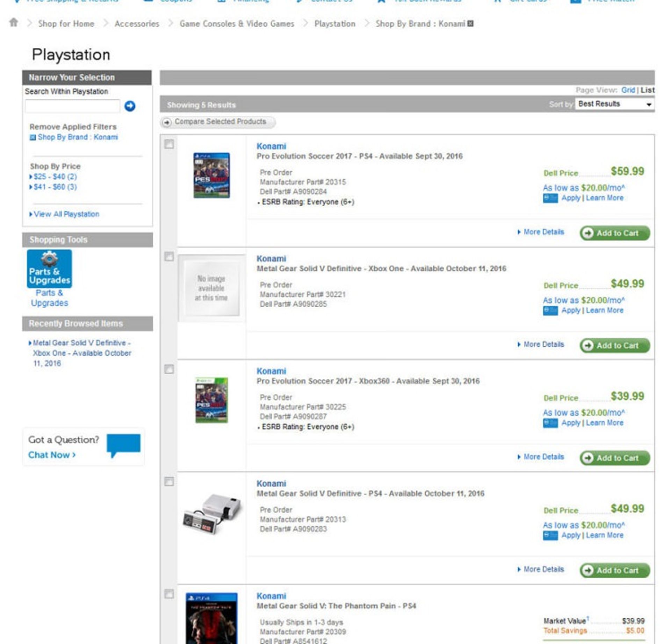Add Metal Gear Solid V PS4 to cart
The height and width of the screenshot is (644, 671).
(615, 570)
